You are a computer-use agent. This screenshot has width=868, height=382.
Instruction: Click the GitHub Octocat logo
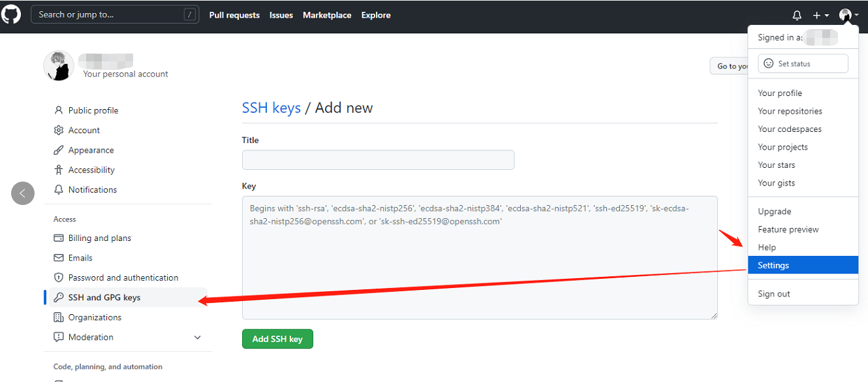tap(11, 14)
